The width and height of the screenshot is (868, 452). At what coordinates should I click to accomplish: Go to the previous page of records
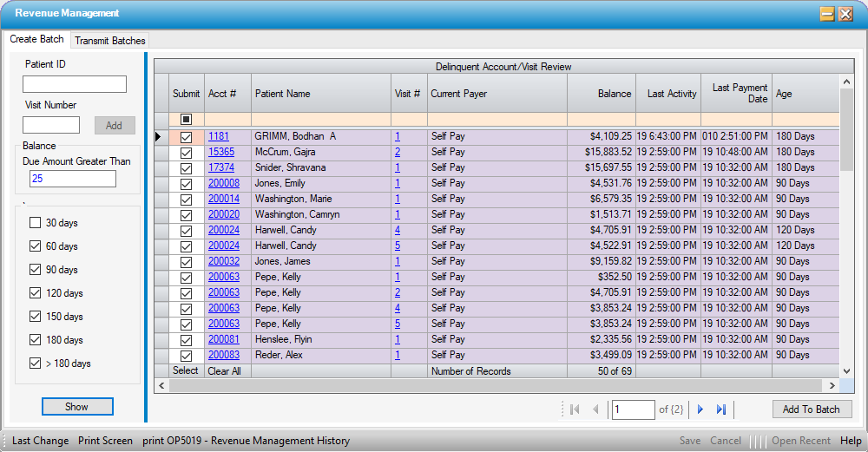tap(595, 409)
